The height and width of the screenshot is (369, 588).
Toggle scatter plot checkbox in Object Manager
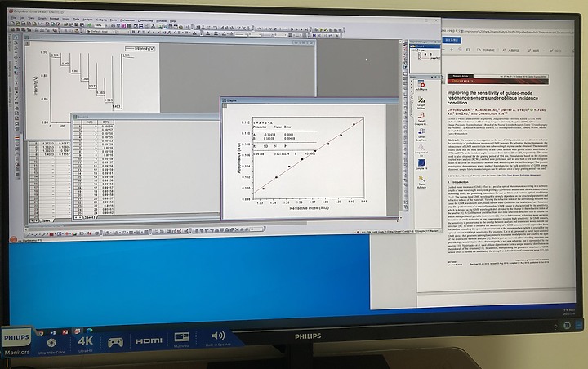420,55
